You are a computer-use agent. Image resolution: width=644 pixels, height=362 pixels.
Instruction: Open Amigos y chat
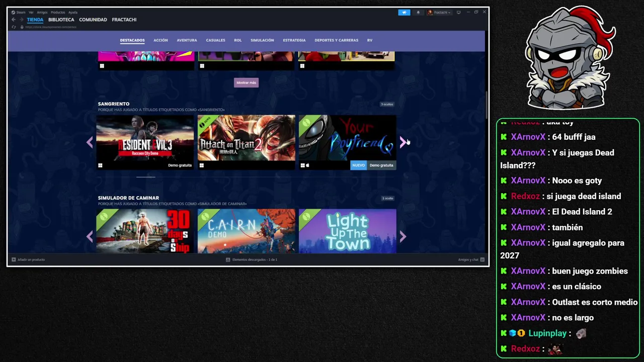[x=471, y=259]
